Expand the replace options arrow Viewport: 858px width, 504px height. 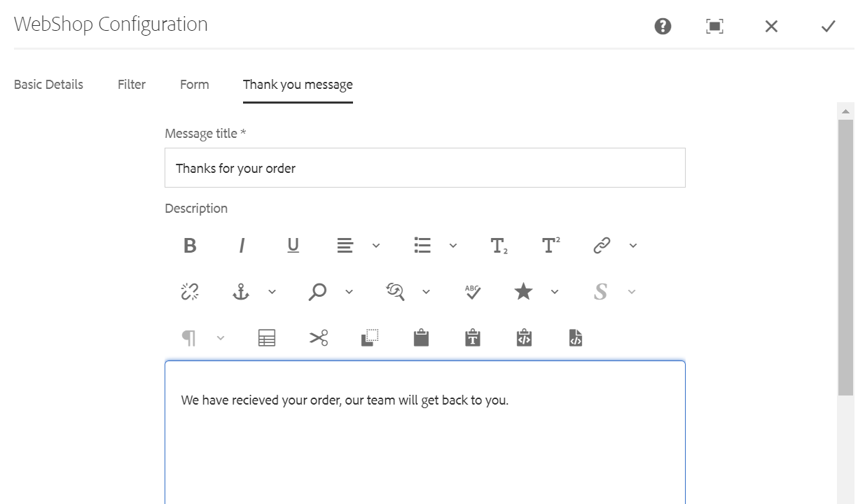tap(427, 292)
